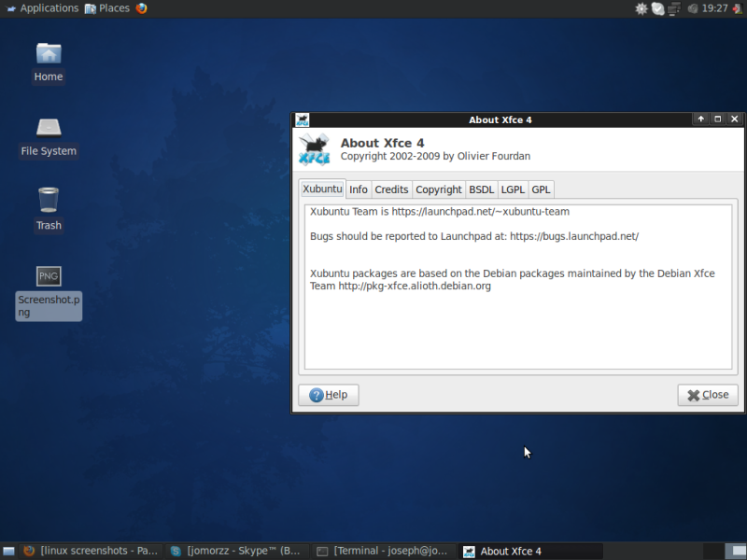View the GPL license tab
The height and width of the screenshot is (560, 747).
click(541, 189)
